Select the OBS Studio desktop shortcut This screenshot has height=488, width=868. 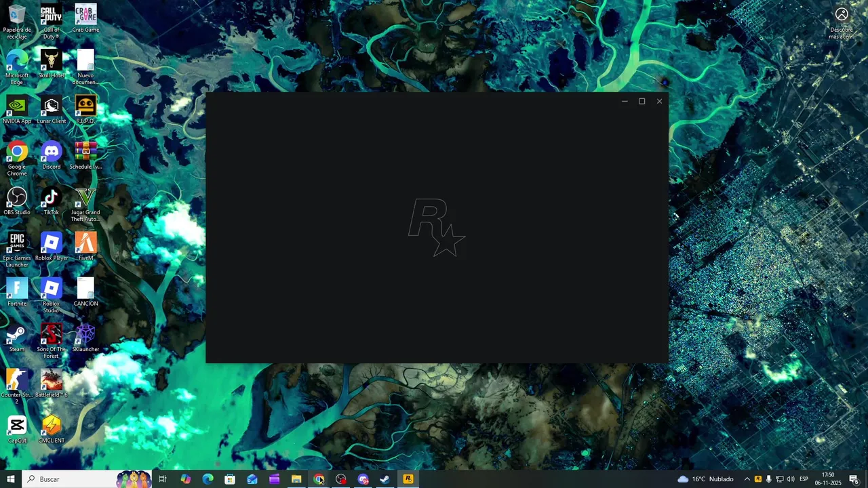click(x=17, y=201)
